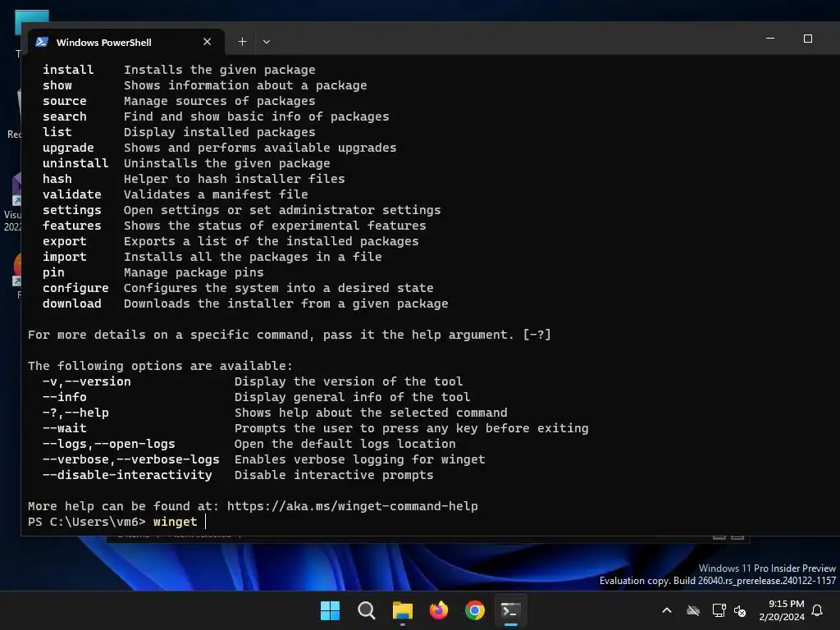Click the 'list' command text
Viewport: 840px width, 630px height.
[x=57, y=132]
